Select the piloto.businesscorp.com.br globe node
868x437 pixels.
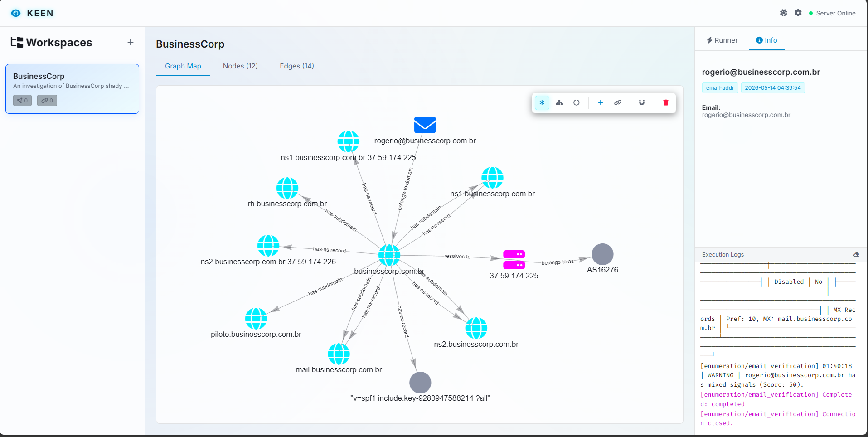click(x=256, y=319)
